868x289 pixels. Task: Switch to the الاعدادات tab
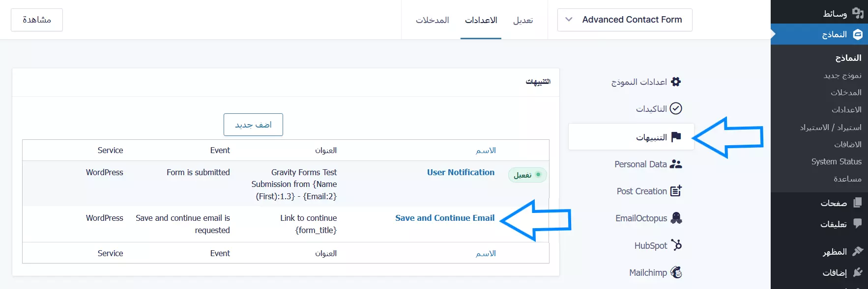click(x=481, y=20)
